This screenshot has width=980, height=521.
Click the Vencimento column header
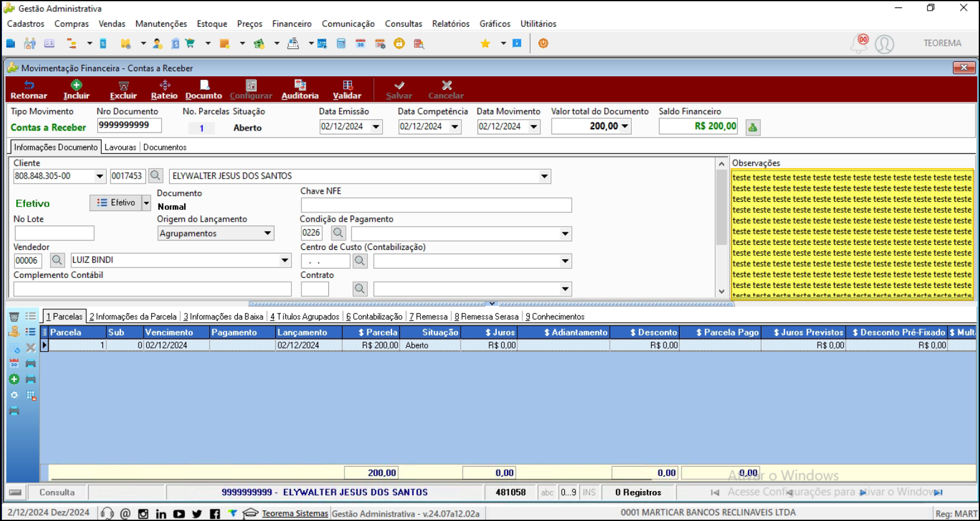point(176,332)
